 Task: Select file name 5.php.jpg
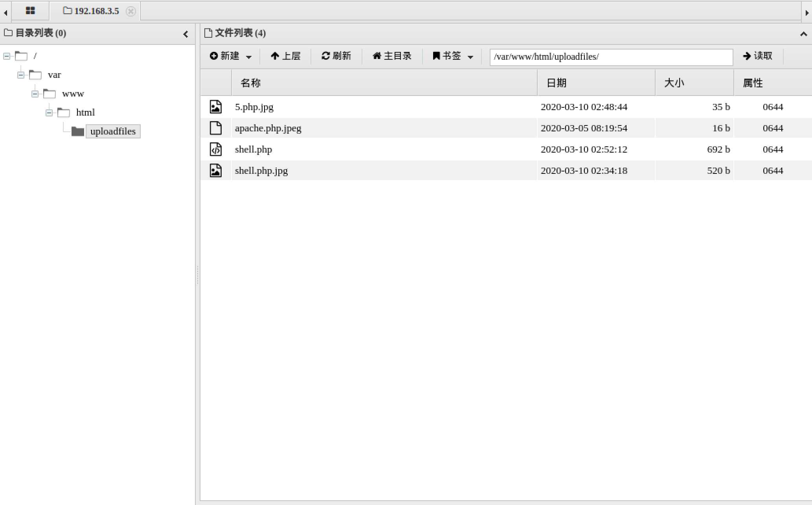click(254, 107)
